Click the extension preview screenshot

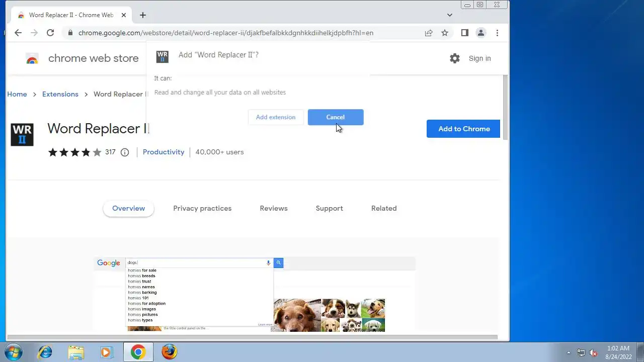coord(255,294)
